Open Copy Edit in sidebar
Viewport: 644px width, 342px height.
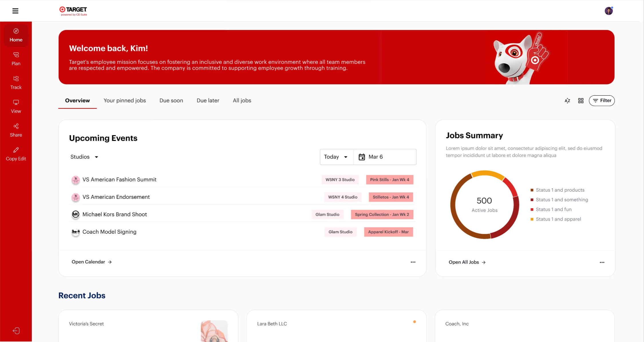point(16,154)
